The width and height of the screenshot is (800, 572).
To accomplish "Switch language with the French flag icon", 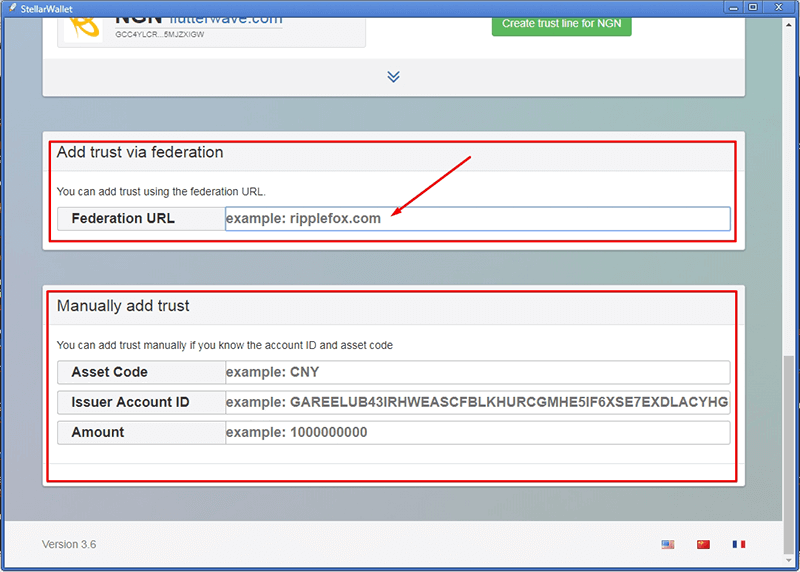I will pyautogui.click(x=739, y=544).
